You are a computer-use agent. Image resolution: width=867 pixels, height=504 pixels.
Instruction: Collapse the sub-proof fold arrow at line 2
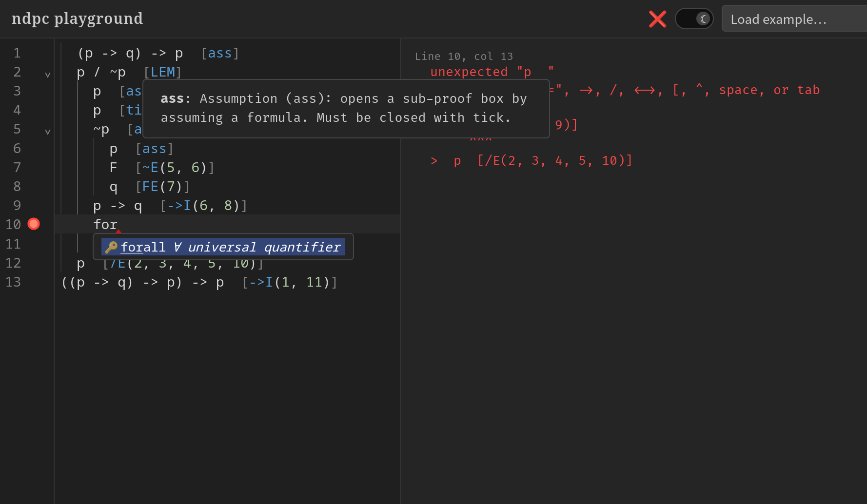(x=48, y=75)
